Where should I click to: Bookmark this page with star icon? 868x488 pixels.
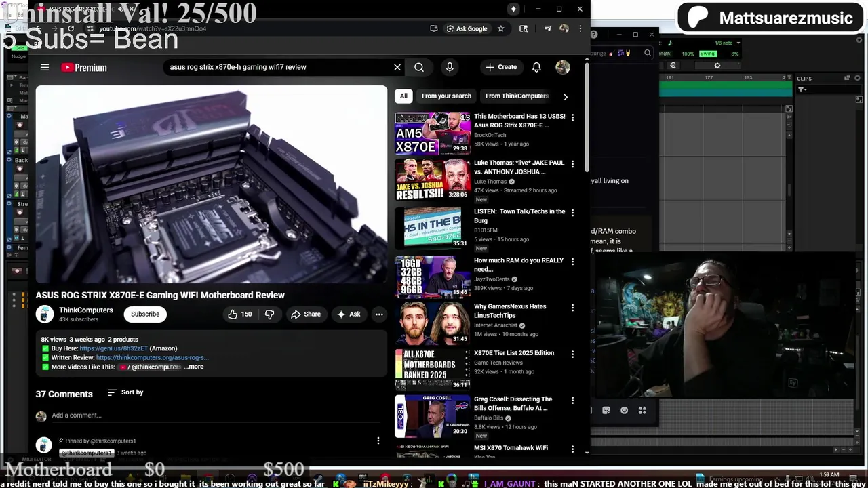(500, 28)
